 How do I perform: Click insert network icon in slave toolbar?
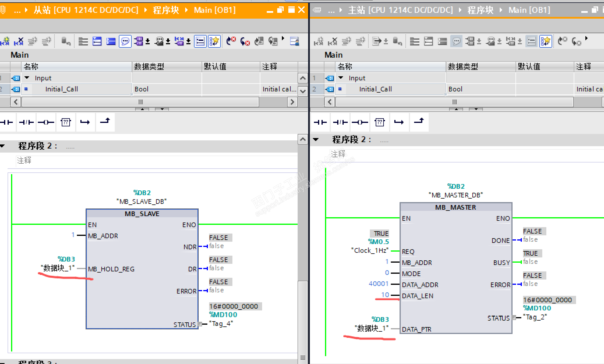[5, 41]
